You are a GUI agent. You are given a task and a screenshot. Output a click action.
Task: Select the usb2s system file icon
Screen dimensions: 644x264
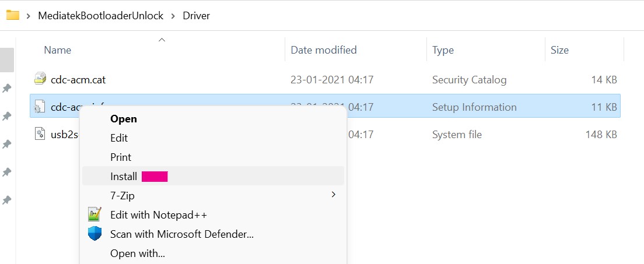click(x=40, y=135)
